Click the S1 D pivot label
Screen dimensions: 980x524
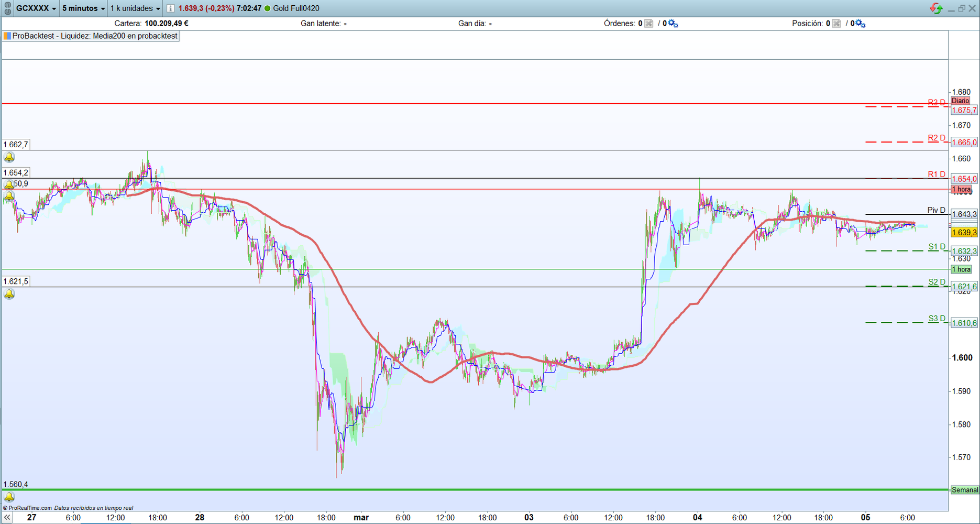[x=937, y=247]
